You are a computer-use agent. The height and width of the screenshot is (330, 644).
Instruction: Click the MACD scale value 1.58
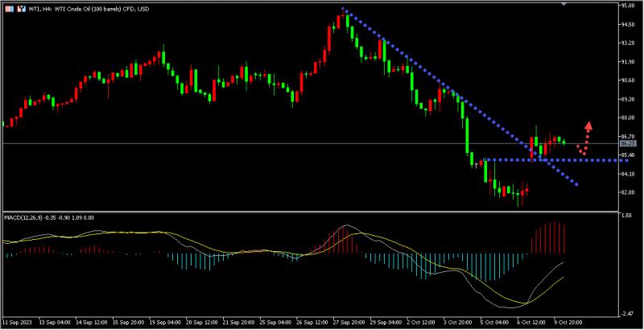pyautogui.click(x=625, y=215)
